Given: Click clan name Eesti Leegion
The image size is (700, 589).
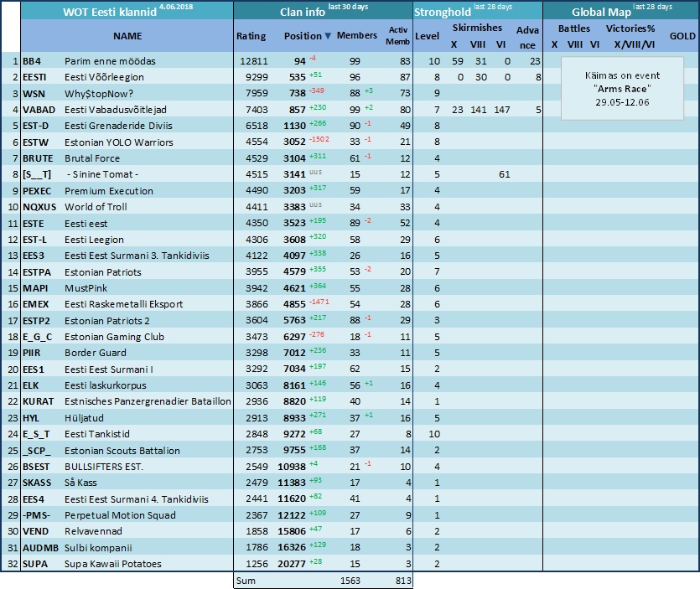Looking at the screenshot, I should coord(94,240).
